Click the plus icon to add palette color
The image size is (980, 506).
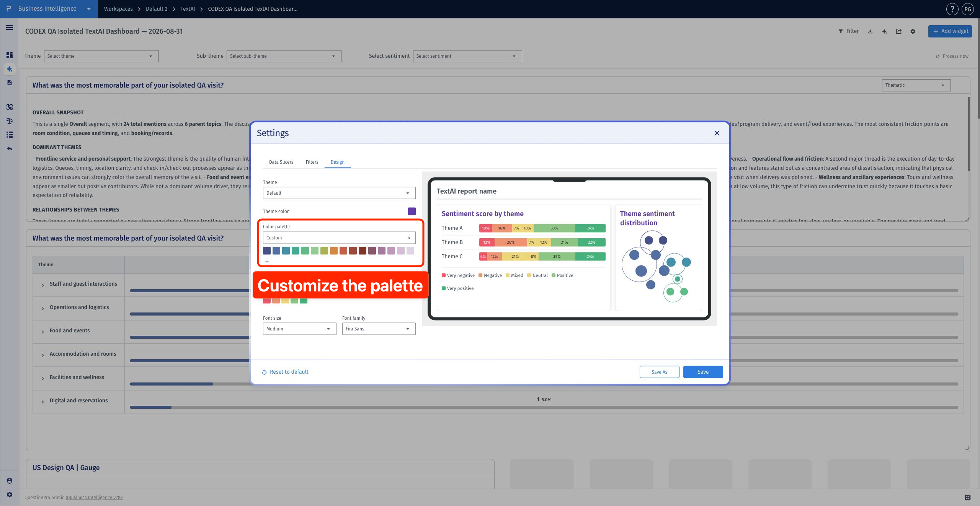267,261
